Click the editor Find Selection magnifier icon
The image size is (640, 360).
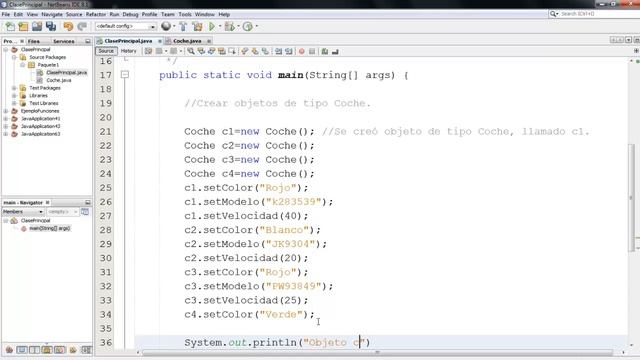(191, 51)
